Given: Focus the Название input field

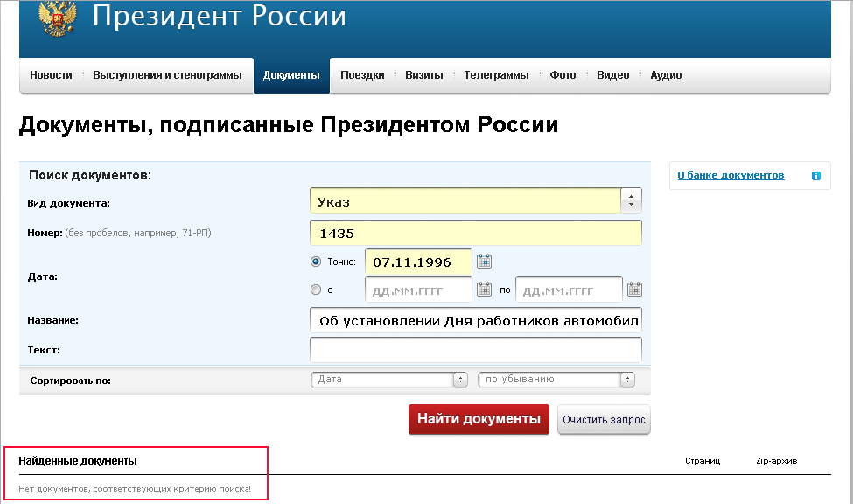Looking at the screenshot, I should coord(476,320).
